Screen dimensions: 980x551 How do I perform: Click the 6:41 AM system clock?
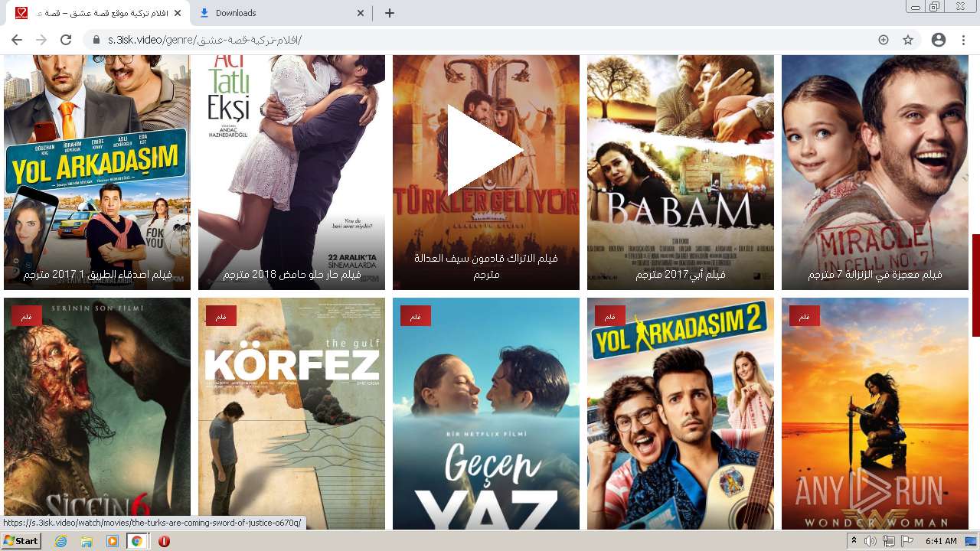point(941,541)
